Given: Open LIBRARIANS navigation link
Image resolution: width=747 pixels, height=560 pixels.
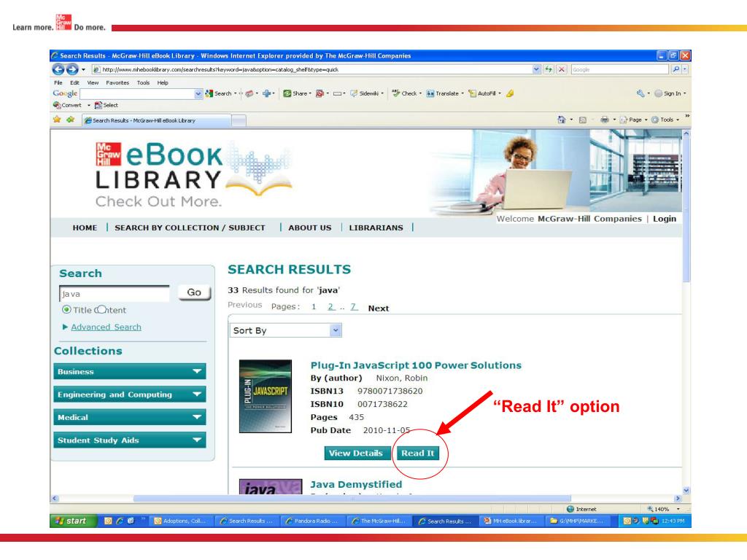Looking at the screenshot, I should 376,227.
